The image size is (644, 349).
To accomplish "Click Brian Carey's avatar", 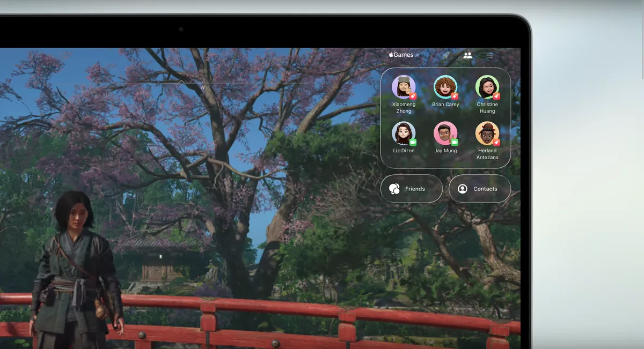I will [445, 86].
